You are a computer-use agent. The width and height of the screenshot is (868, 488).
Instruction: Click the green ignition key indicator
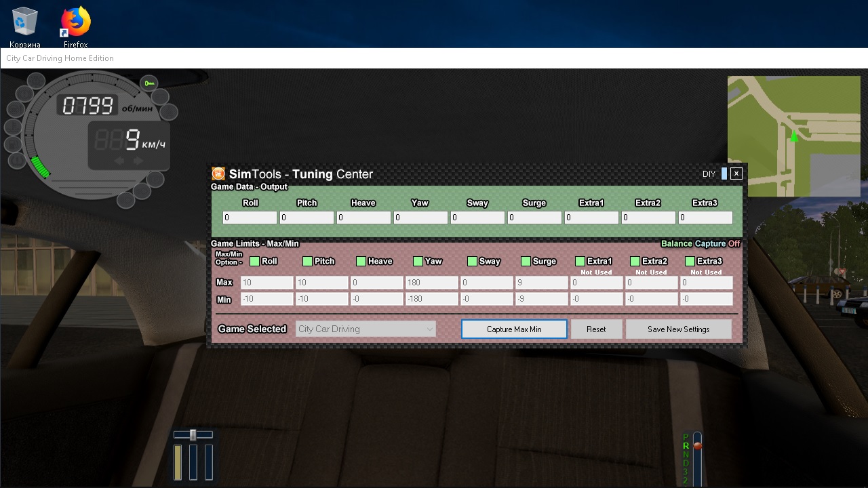coord(149,83)
